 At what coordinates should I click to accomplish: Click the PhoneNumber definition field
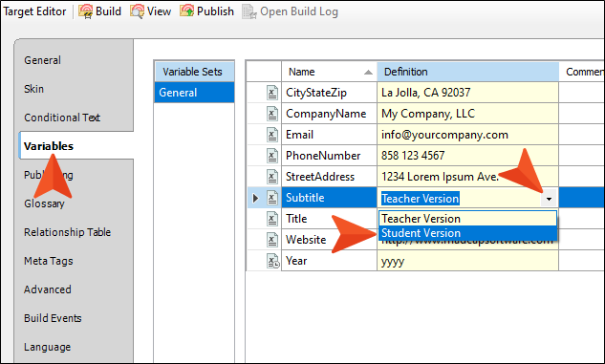[x=467, y=156]
